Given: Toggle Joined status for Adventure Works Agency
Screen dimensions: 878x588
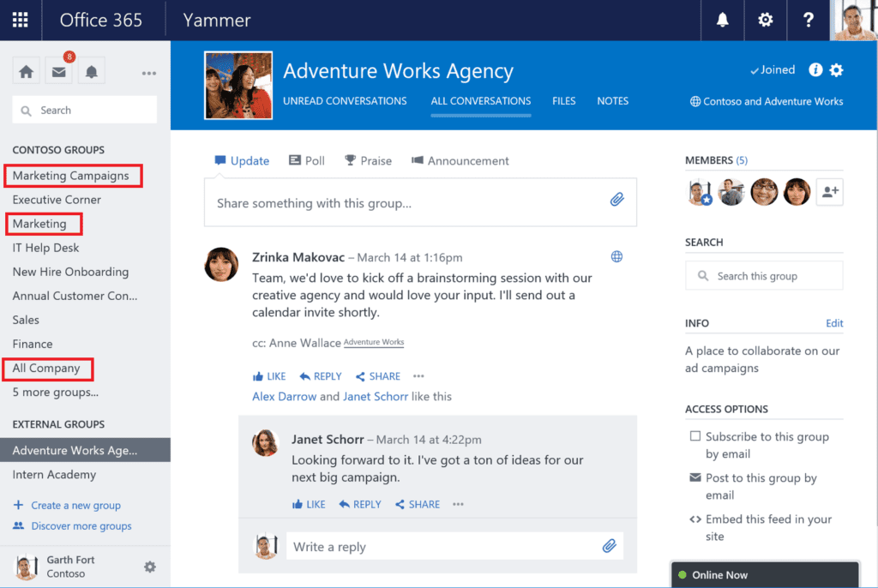Looking at the screenshot, I should coord(771,69).
